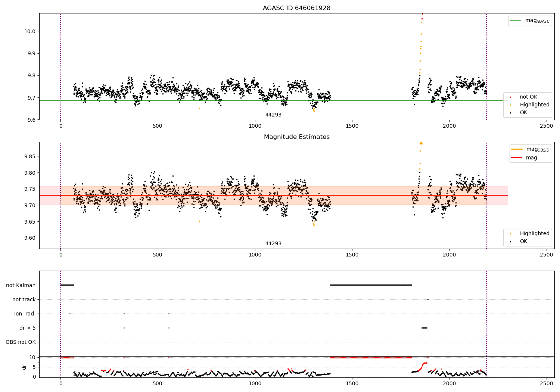Click the 500 x-axis tick under Magnitude Estimates plot

(x=158, y=255)
